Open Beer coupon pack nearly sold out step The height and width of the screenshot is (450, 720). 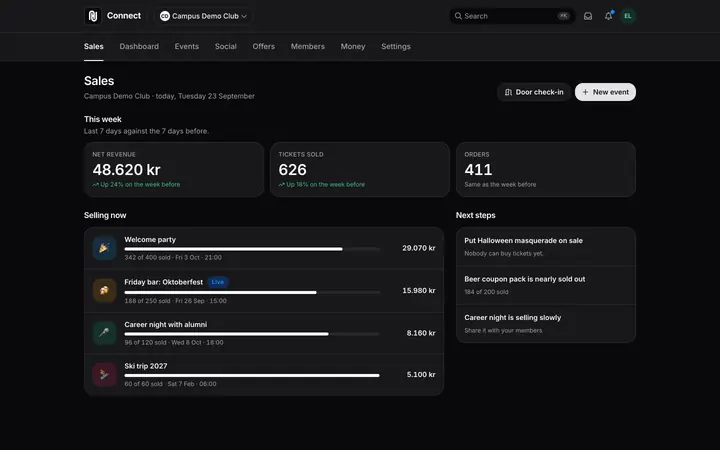pos(546,285)
